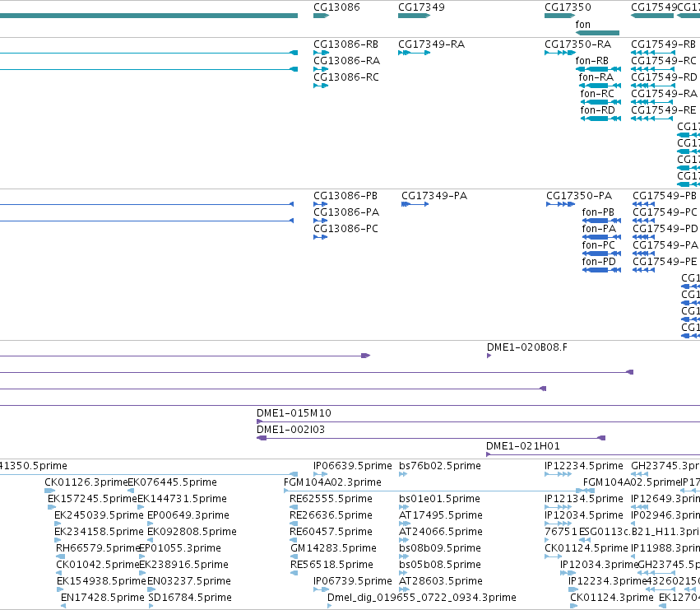The height and width of the screenshot is (610, 700).
Task: Open EST bs05b08.5prime
Action: [440, 566]
